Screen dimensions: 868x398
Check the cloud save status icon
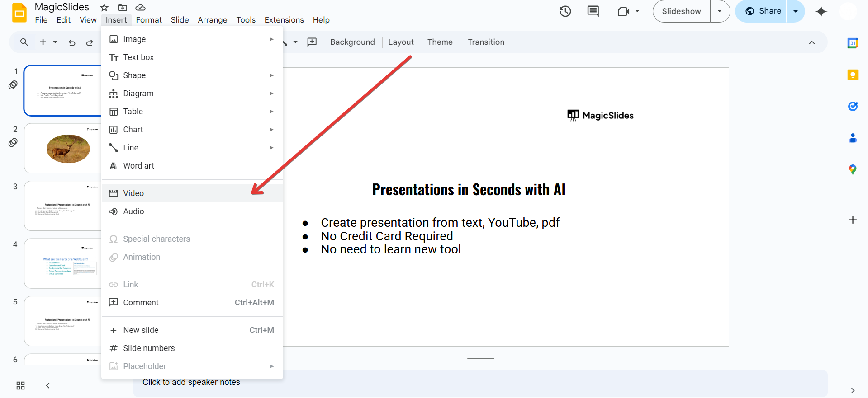(x=141, y=7)
